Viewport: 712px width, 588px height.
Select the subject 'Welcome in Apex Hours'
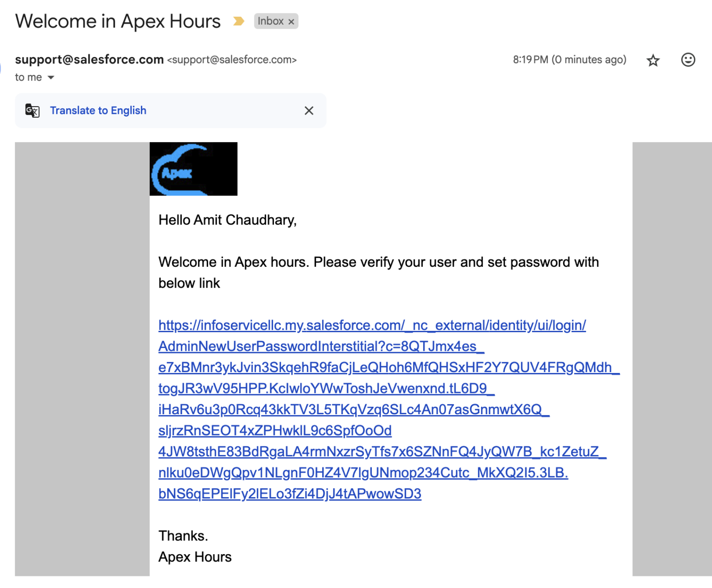click(x=118, y=21)
